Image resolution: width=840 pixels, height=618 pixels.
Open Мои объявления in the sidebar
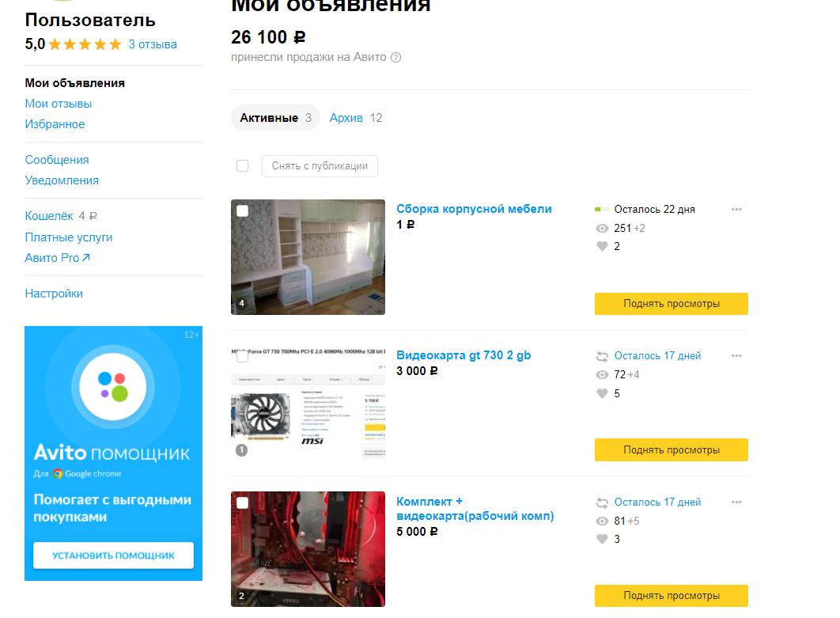point(75,83)
